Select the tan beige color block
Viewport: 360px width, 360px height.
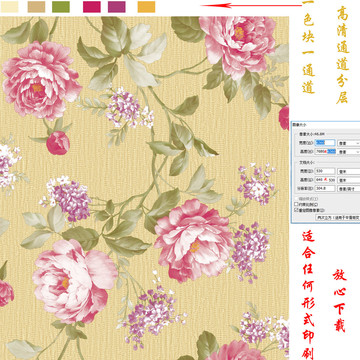click(x=36, y=7)
